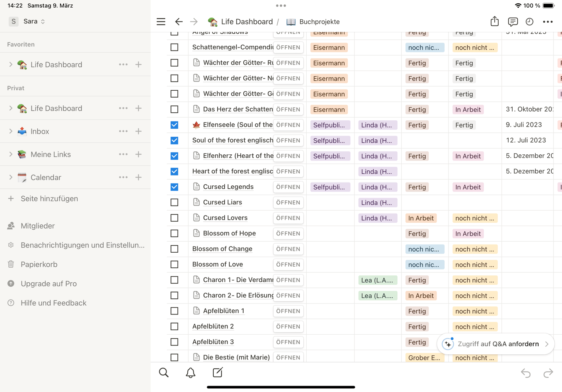The height and width of the screenshot is (392, 562).
Task: Open Mitglieder in the sidebar
Action: (x=38, y=226)
